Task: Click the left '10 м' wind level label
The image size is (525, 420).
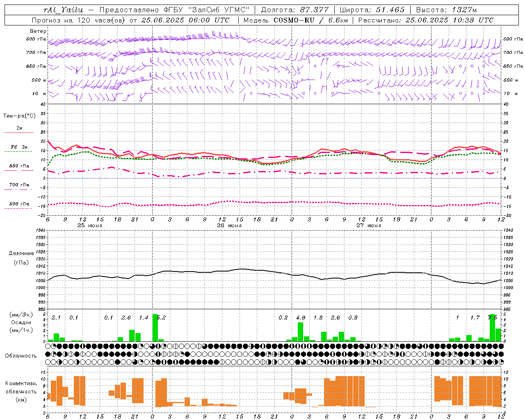Action: [40, 94]
